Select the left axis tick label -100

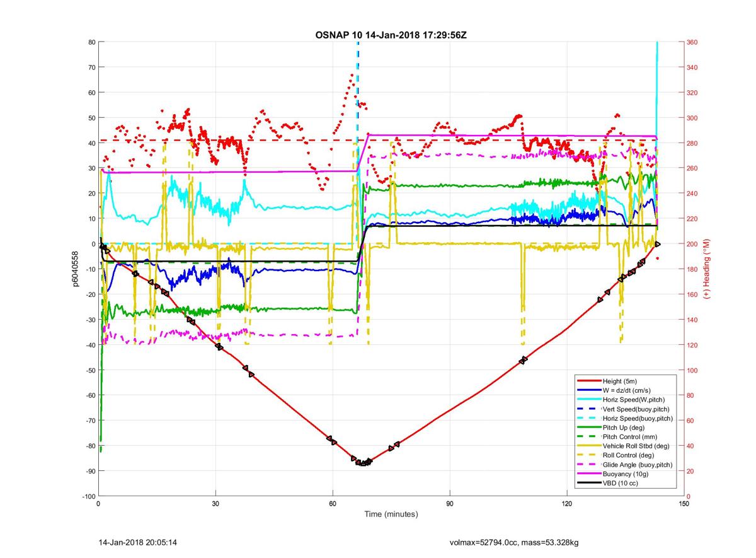click(88, 496)
